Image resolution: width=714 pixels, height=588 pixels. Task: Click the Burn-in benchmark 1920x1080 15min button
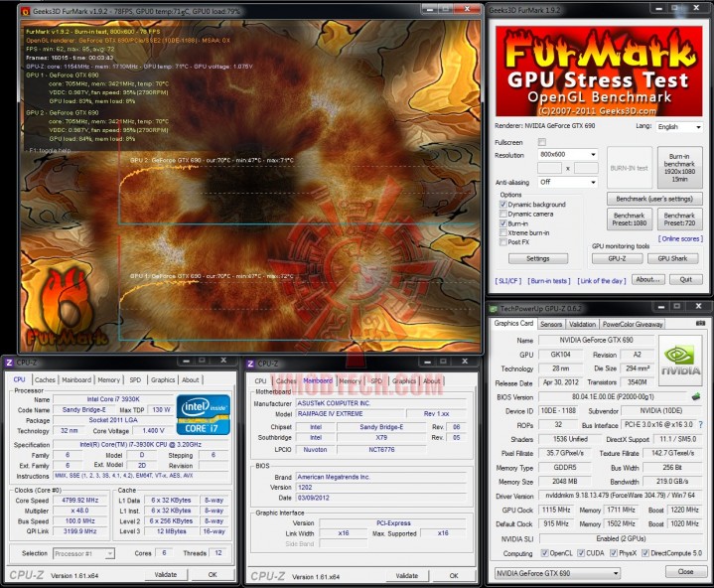click(x=679, y=168)
